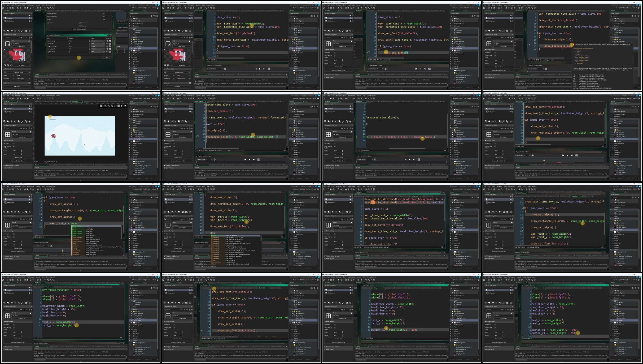Hide Instances layer via eye in room editor frame
Image resolution: width=643 pixels, height=364 pixels.
coord(29,109)
